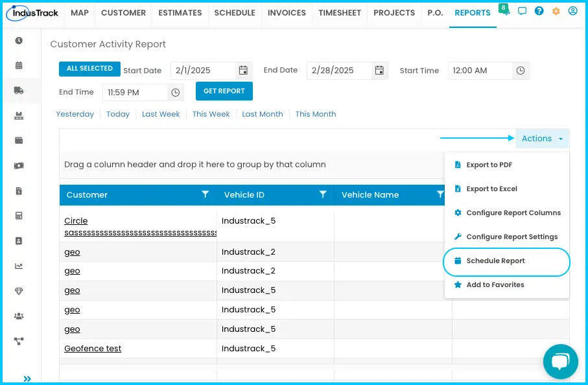Click the Start Date input field
Screen dimensions: 588x385
204,71
